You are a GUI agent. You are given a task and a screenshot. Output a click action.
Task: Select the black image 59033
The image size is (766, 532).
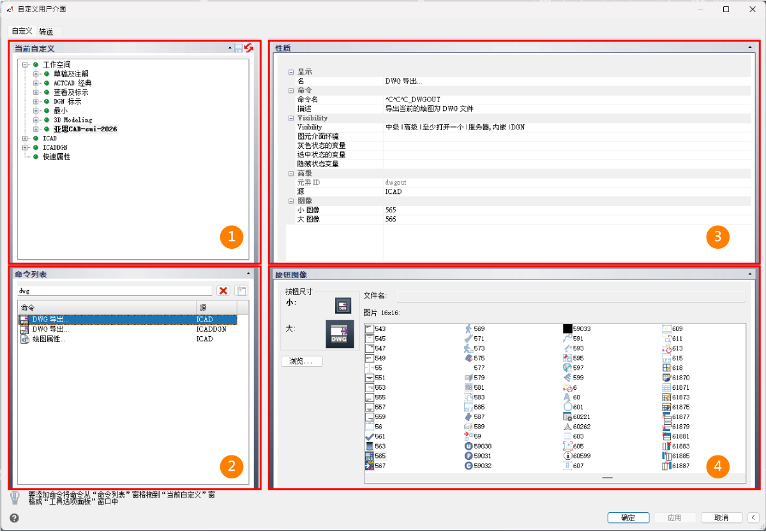(567, 329)
